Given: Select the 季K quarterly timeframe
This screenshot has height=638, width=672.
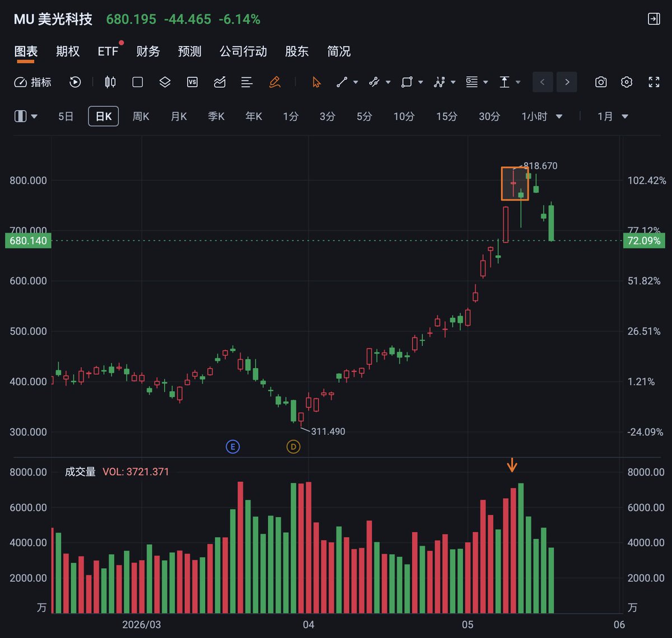Looking at the screenshot, I should click(x=216, y=116).
